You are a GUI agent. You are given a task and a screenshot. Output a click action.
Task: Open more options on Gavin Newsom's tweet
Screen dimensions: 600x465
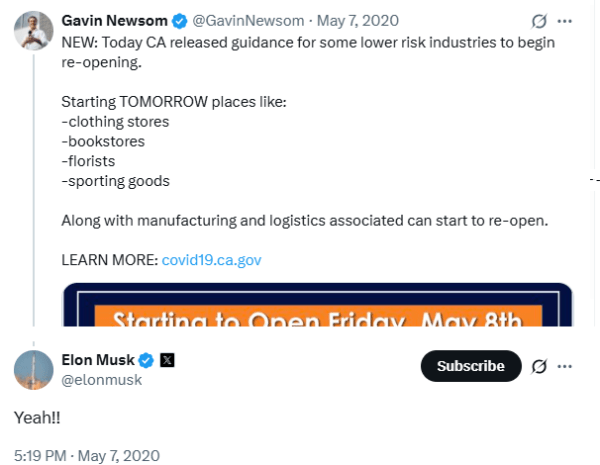click(565, 21)
